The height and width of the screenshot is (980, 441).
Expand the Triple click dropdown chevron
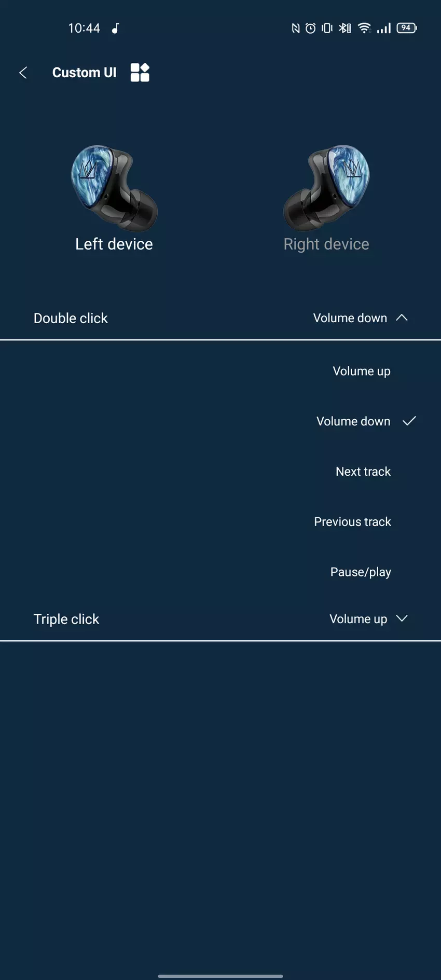pos(402,618)
